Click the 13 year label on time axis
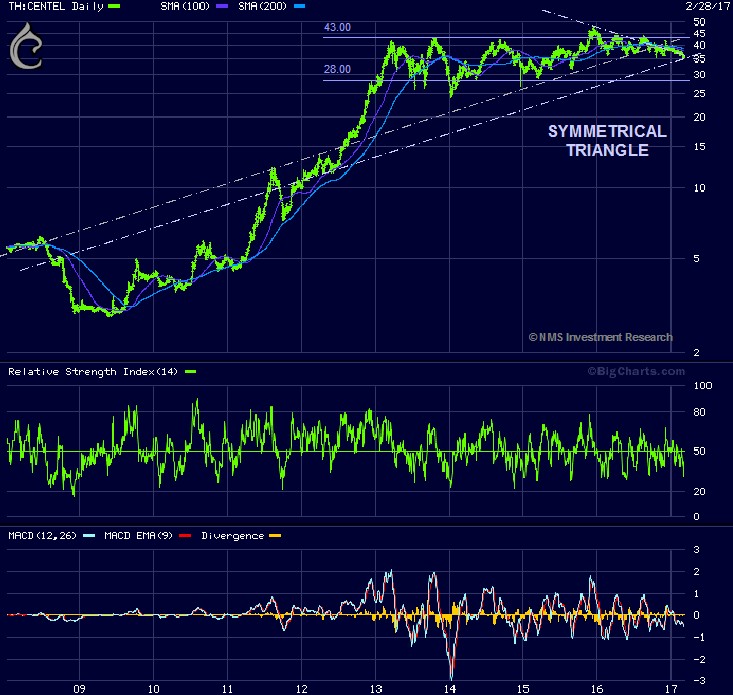The image size is (733, 695). pyautogui.click(x=376, y=688)
